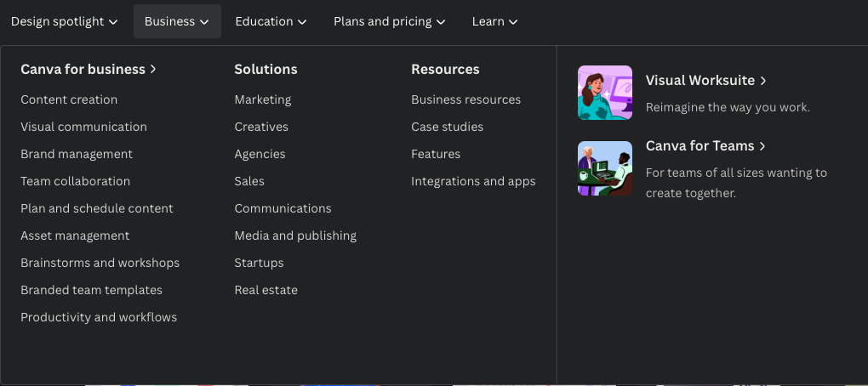The width and height of the screenshot is (868, 386).
Task: Open the Canva for business heading link
Action: pyautogui.click(x=89, y=69)
